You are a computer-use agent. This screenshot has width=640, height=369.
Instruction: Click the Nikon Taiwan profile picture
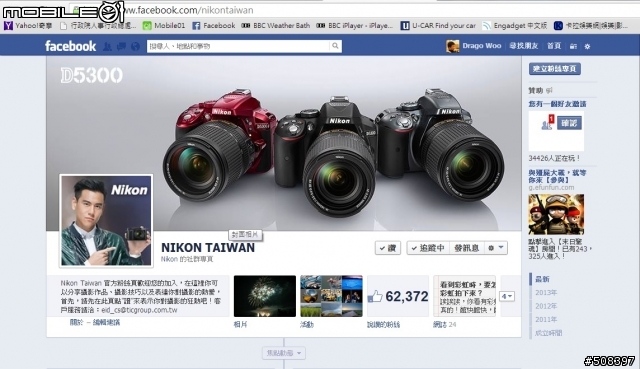106,220
